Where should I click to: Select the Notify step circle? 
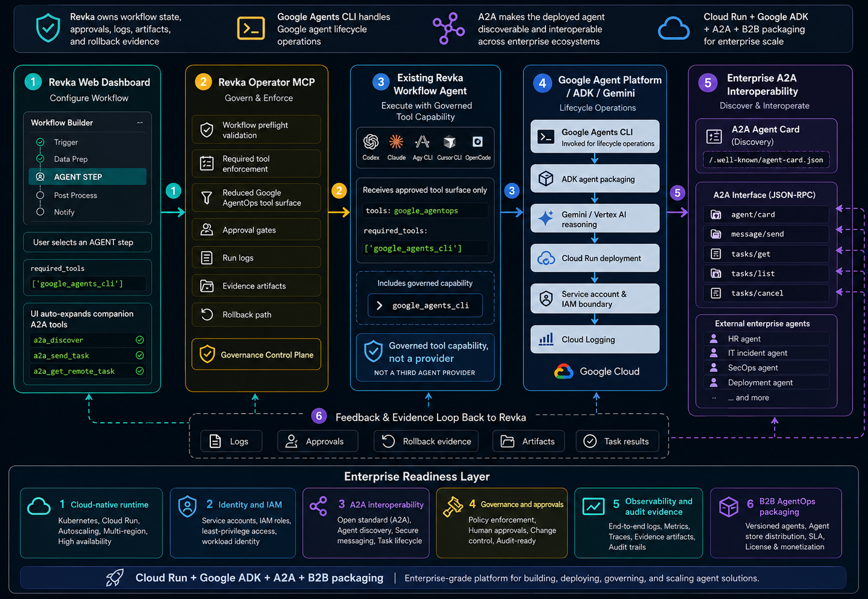coord(40,211)
